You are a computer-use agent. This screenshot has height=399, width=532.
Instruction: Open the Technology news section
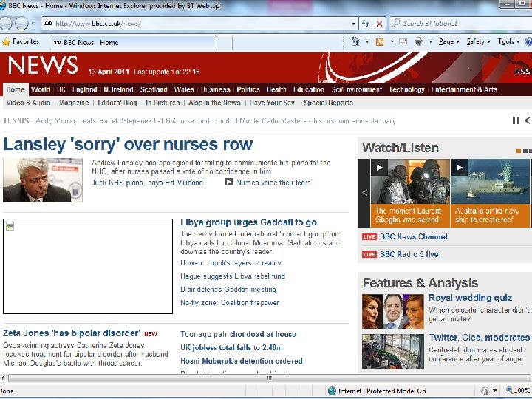tap(407, 89)
